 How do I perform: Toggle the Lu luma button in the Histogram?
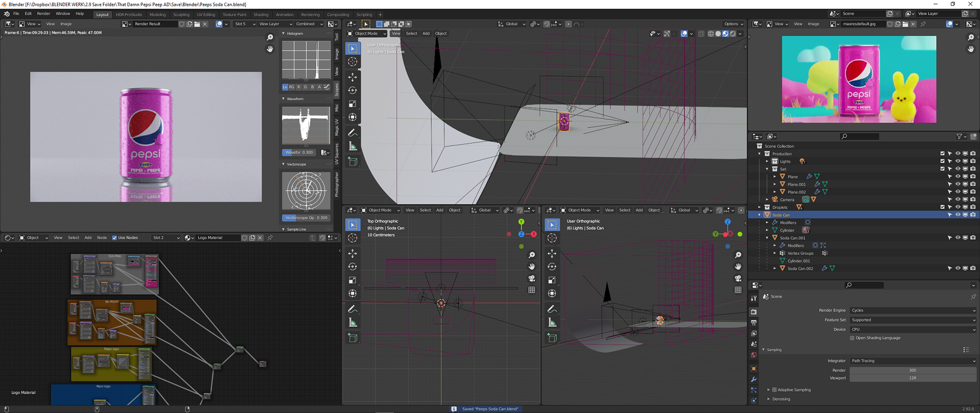point(285,87)
